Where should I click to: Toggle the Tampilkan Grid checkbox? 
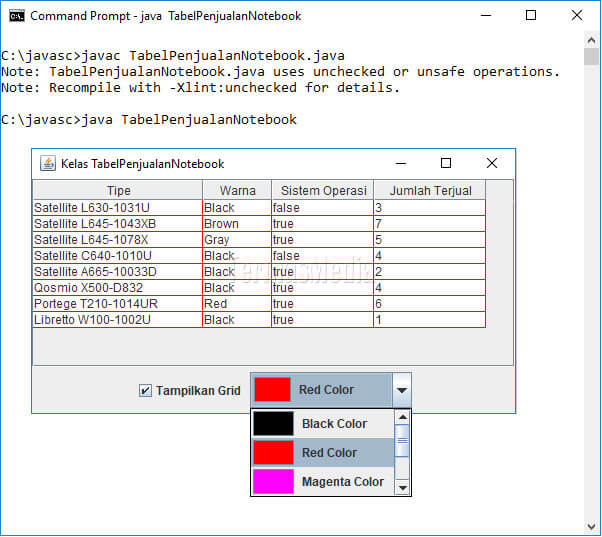tap(145, 390)
